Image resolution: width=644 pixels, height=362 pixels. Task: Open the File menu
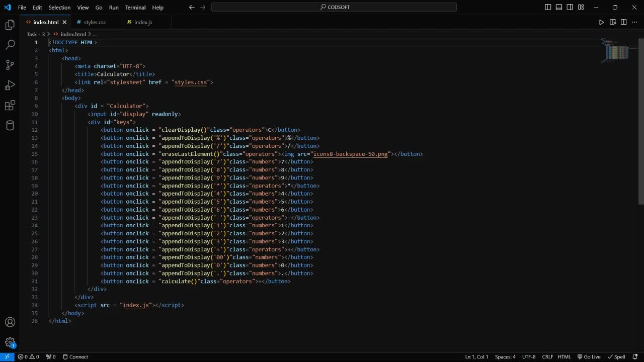pos(22,8)
